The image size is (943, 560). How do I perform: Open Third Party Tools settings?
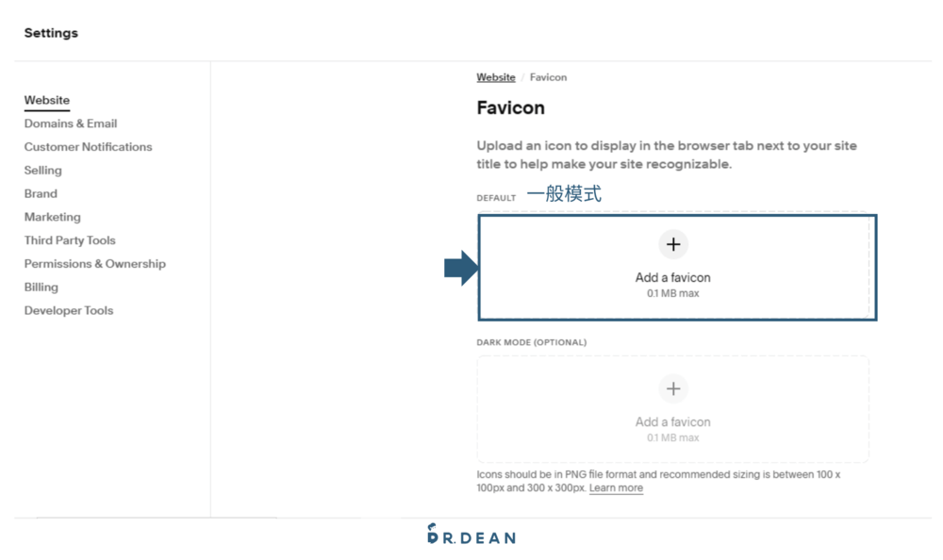click(x=69, y=240)
